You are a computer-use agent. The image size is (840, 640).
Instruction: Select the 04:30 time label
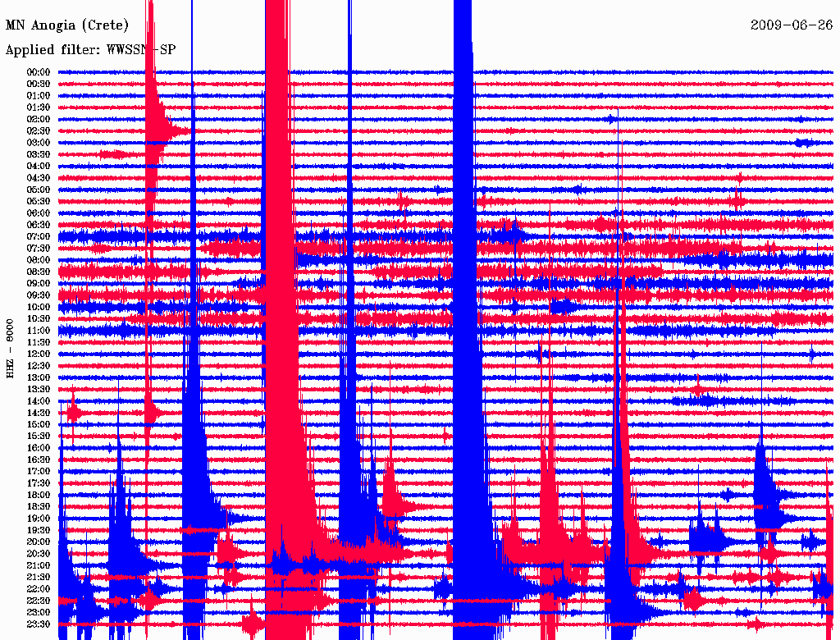39,178
